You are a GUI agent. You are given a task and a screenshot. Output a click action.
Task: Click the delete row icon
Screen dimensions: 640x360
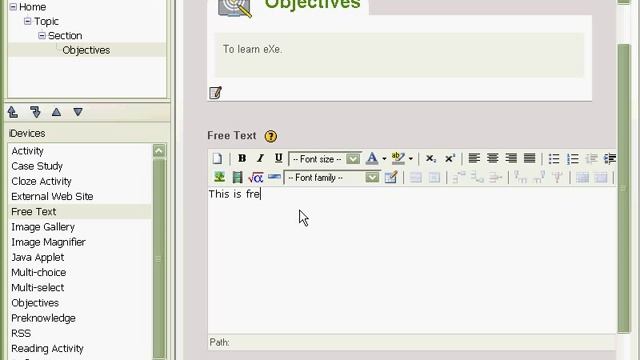[495, 177]
